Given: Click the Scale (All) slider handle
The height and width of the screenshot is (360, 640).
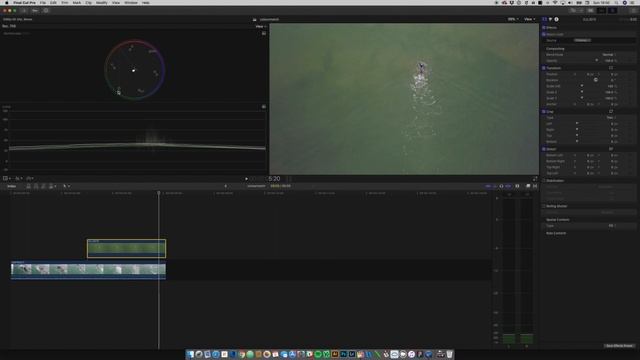Looking at the screenshot, I should point(582,86).
